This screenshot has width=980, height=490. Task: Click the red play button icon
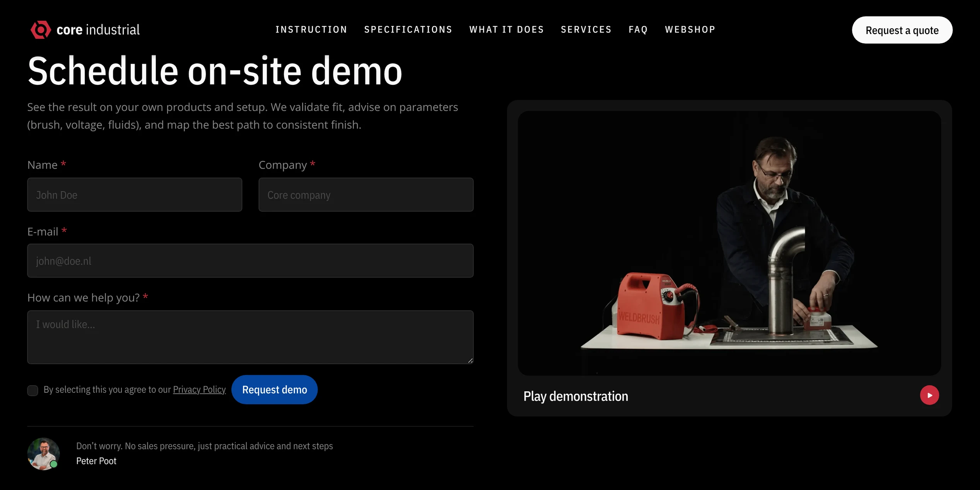click(x=929, y=395)
